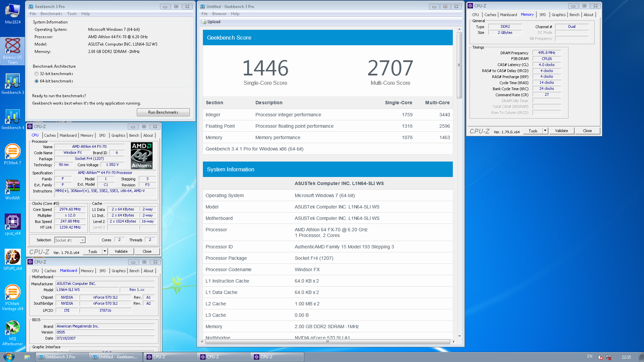Expand Tools arrow in CPU-Z CPU window

tap(105, 251)
